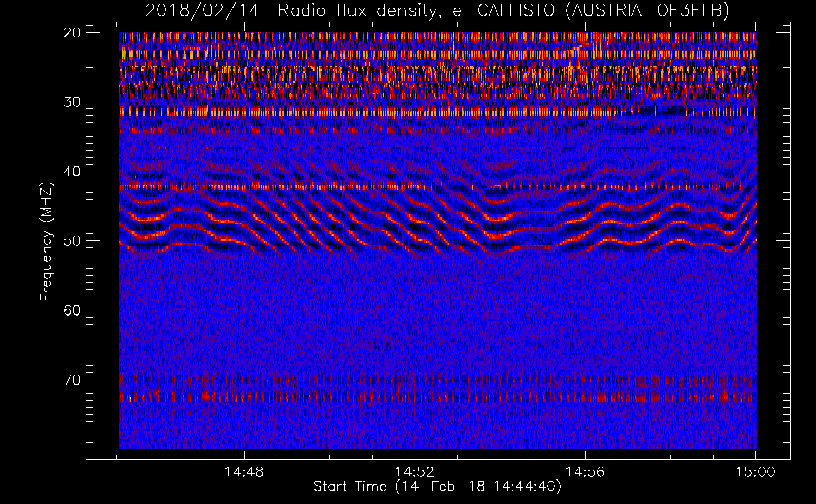Click the frequency tick label 70

click(73, 380)
